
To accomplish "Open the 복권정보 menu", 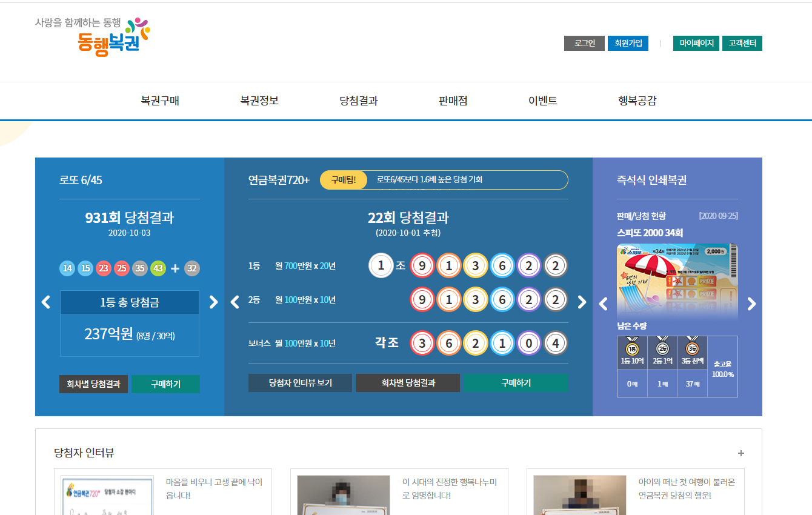I will click(x=259, y=101).
